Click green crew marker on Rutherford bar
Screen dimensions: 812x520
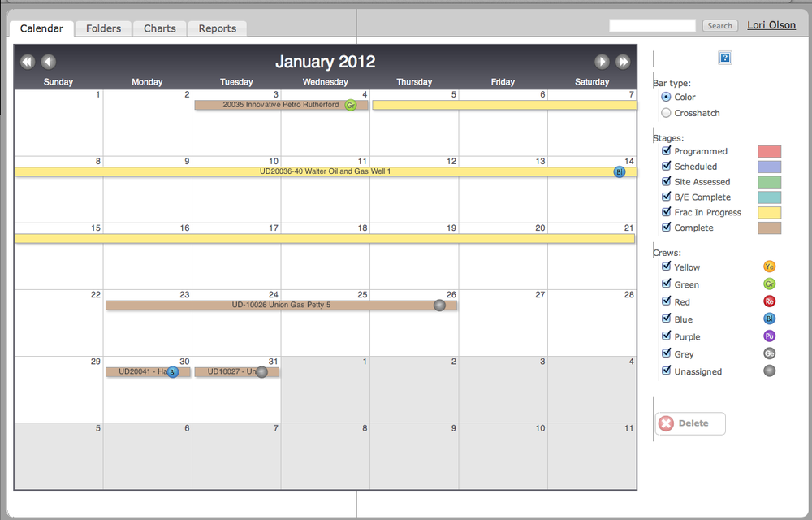(x=351, y=105)
